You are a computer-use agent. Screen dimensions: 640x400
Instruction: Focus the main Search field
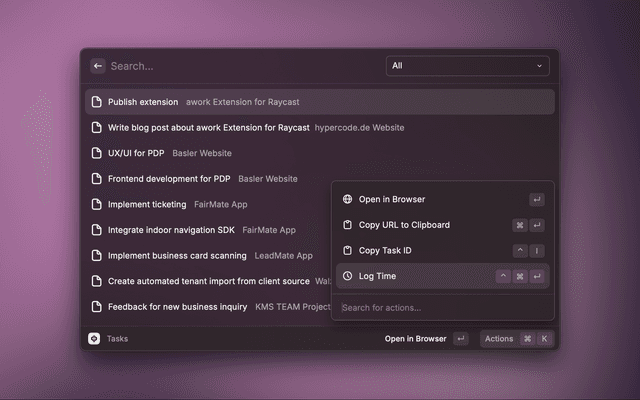[240, 66]
